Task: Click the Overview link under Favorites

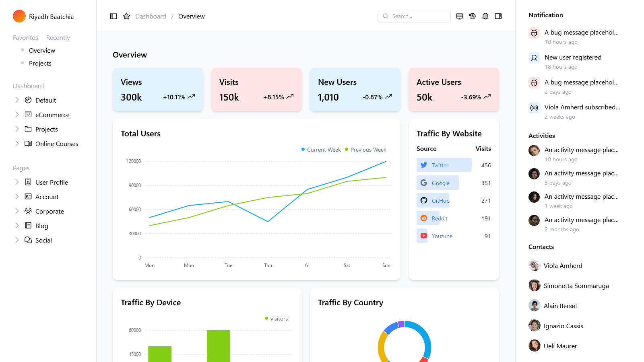Action: pos(42,50)
